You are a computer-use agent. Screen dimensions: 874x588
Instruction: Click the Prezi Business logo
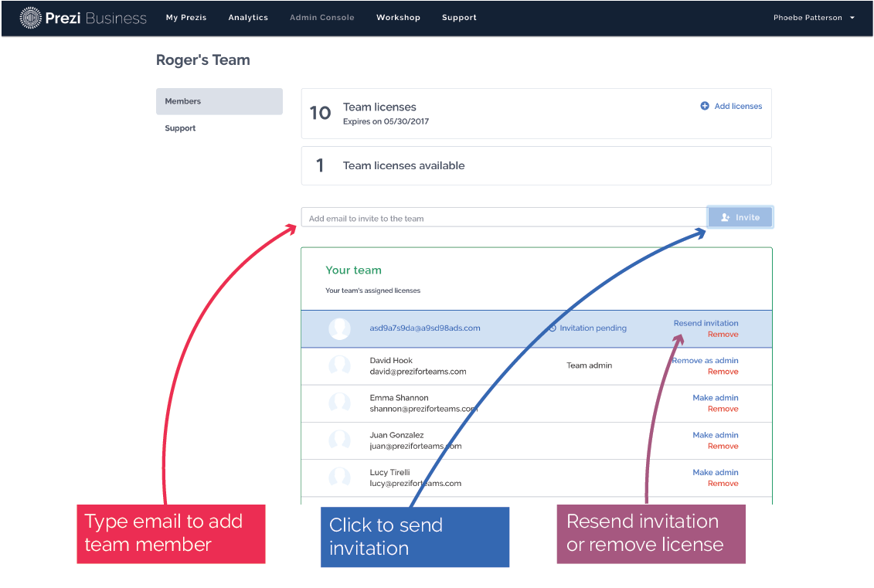(x=83, y=18)
